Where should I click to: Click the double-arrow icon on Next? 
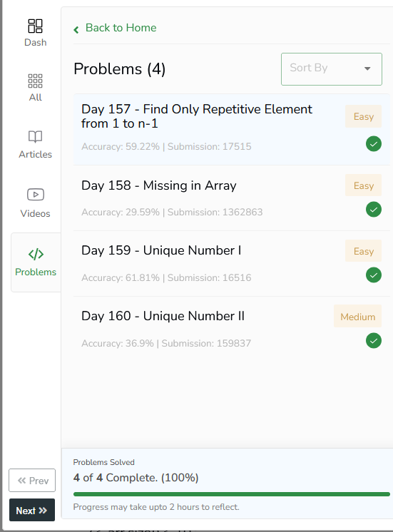click(x=43, y=511)
